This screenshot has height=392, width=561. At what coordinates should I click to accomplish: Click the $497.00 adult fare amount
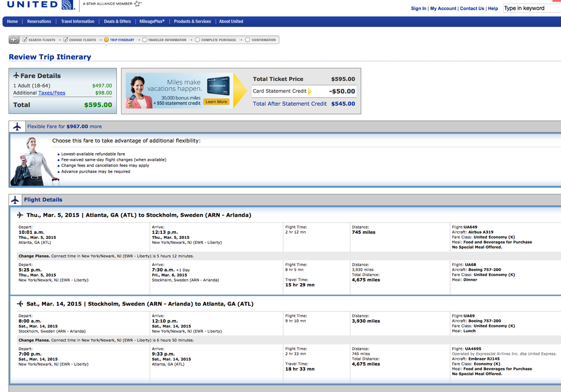tap(102, 86)
